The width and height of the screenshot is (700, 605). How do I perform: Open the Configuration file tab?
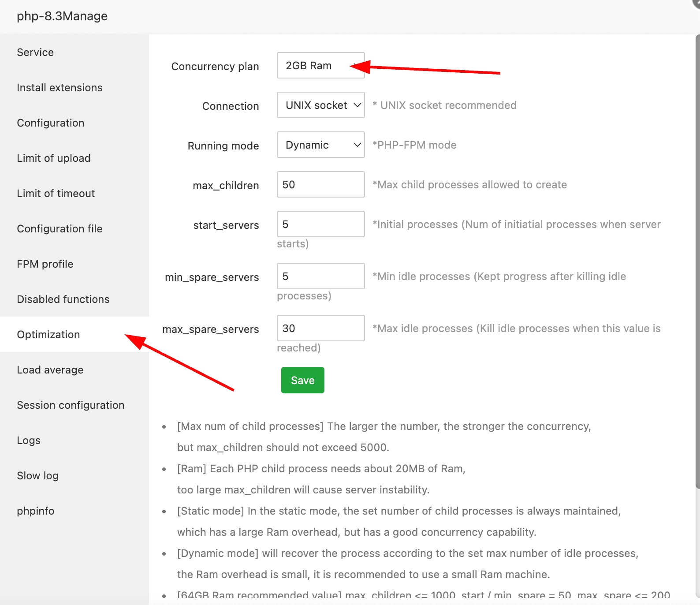pos(60,229)
